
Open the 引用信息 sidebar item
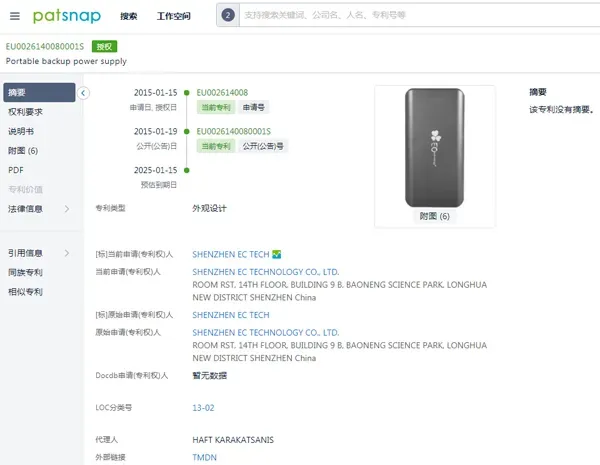click(26, 253)
